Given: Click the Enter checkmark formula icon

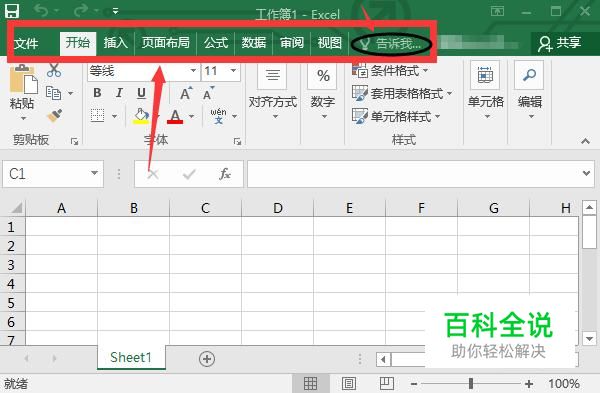Looking at the screenshot, I should (189, 174).
